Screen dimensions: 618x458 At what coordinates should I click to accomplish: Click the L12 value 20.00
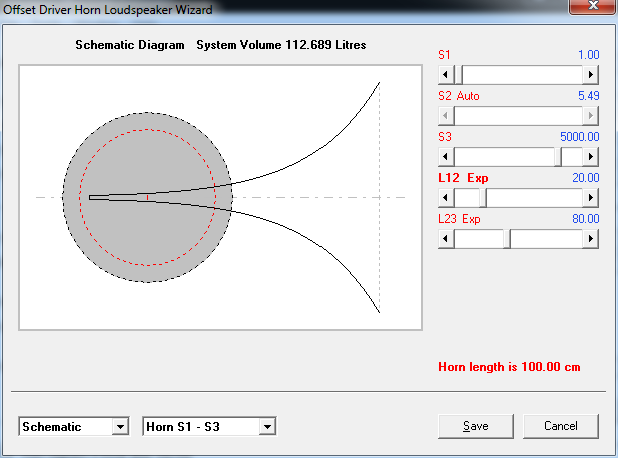[x=586, y=178]
